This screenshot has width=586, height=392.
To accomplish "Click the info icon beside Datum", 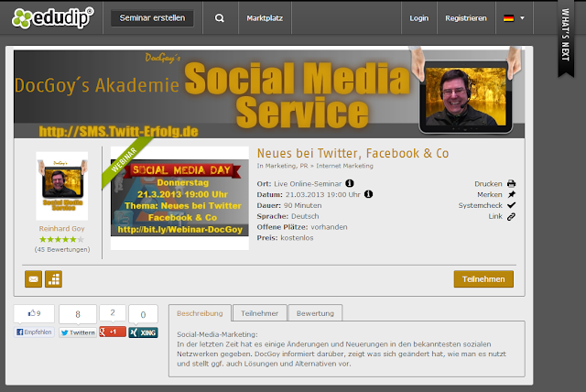I will 368,194.
